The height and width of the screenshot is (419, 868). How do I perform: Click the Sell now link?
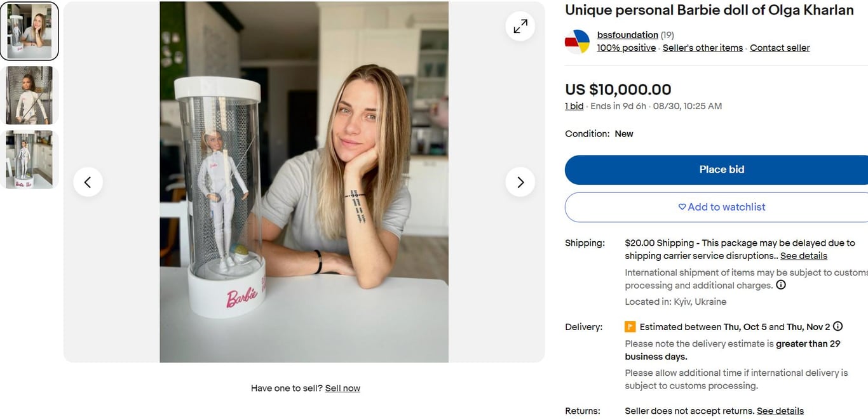[342, 388]
